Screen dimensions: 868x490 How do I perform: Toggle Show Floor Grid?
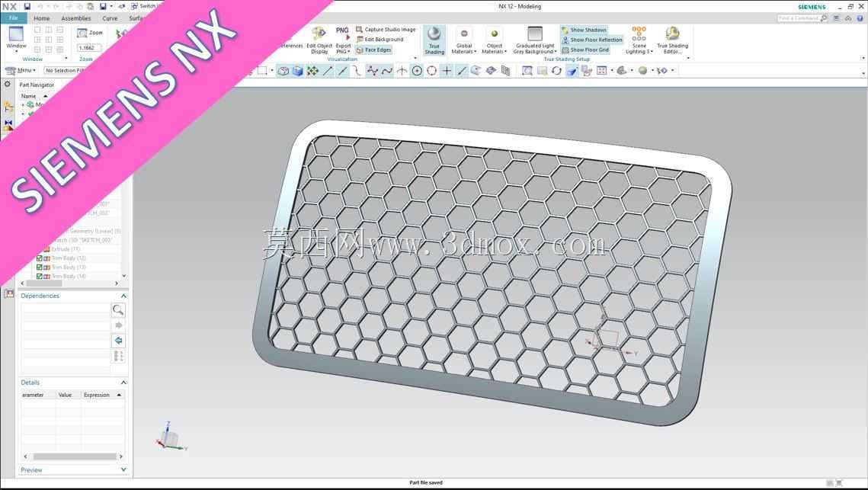click(x=585, y=50)
